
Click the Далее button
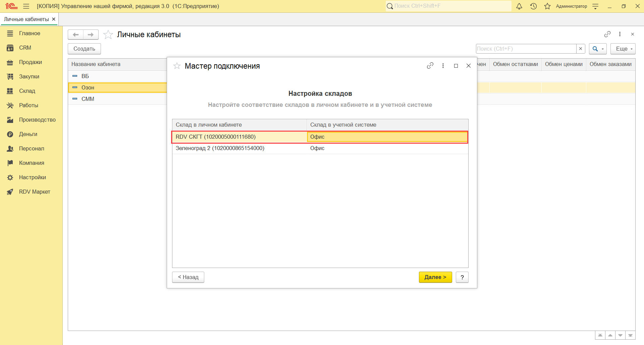435,277
